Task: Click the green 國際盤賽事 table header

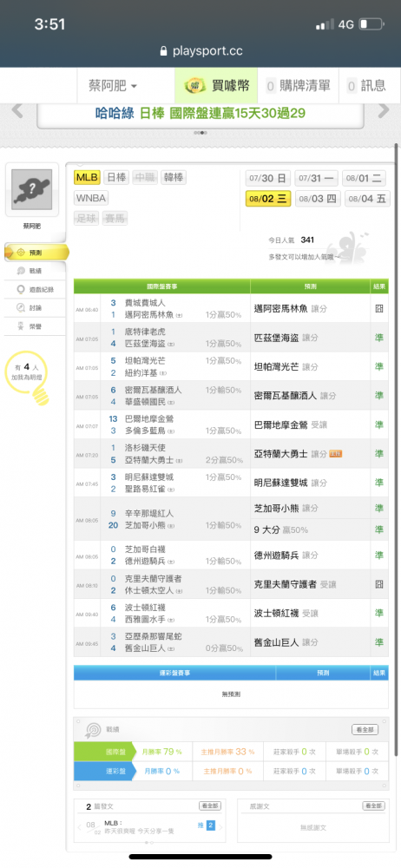Action: (x=161, y=286)
